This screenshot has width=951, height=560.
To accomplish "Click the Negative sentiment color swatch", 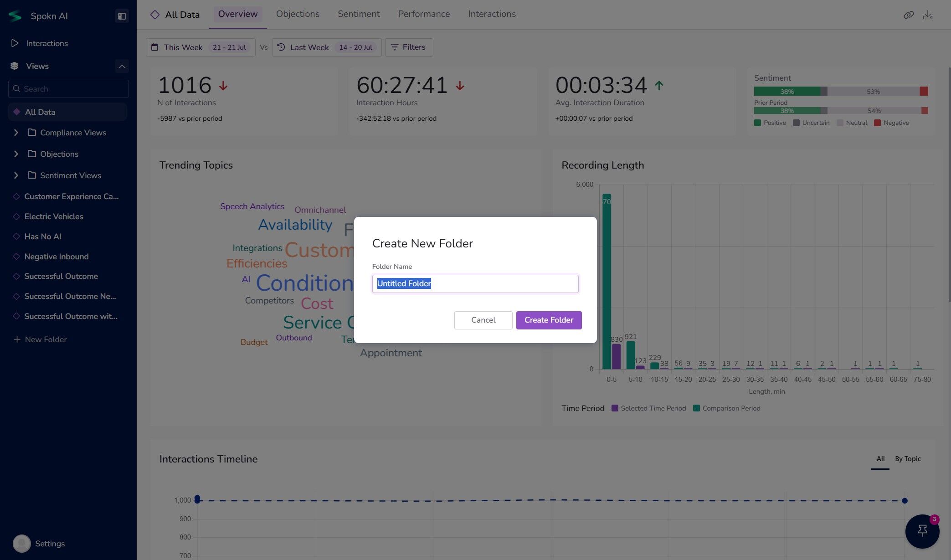I will point(877,123).
